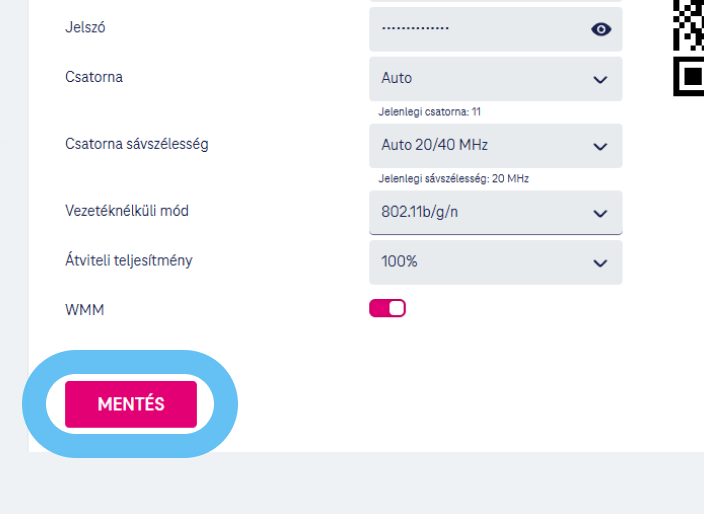Click into the Jelszó password field

[470, 29]
